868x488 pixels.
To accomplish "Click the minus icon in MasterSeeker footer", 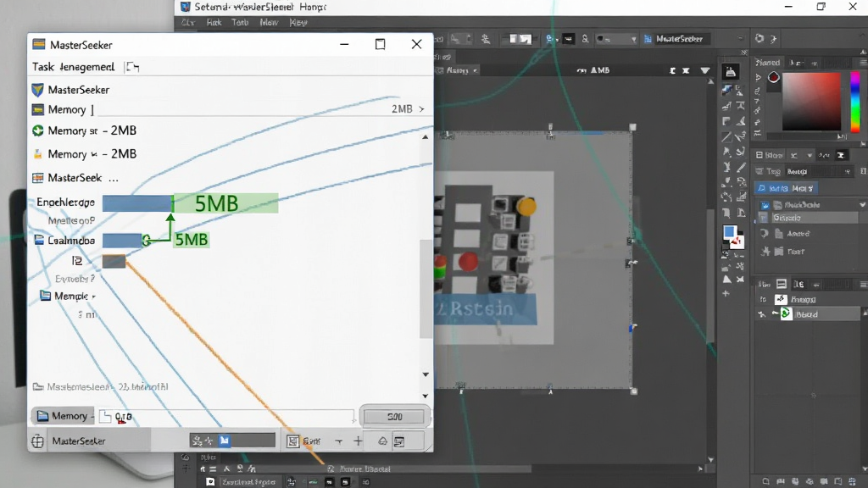I will pyautogui.click(x=339, y=441).
